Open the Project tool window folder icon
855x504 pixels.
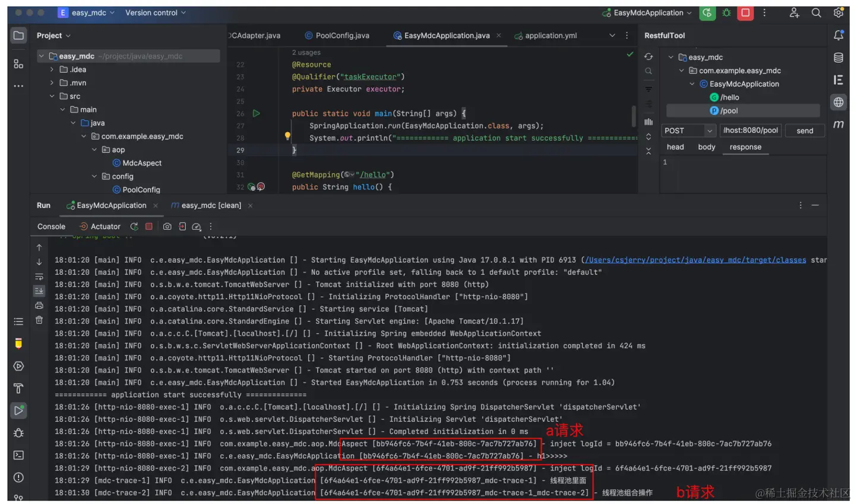[x=18, y=36]
